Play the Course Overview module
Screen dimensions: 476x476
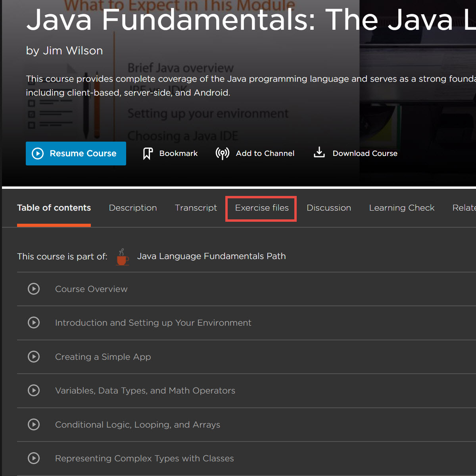(34, 289)
